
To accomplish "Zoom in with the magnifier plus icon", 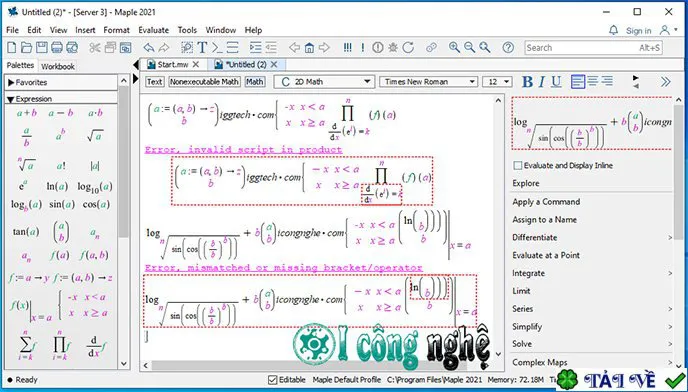I will click(x=454, y=47).
